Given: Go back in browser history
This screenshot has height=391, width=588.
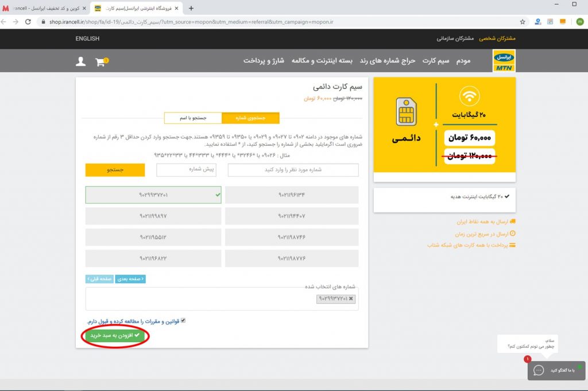Looking at the screenshot, I should [x=4, y=22].
